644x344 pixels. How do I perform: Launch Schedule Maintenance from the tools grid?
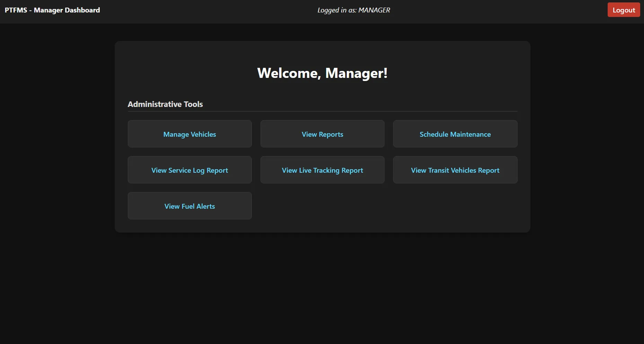point(455,134)
